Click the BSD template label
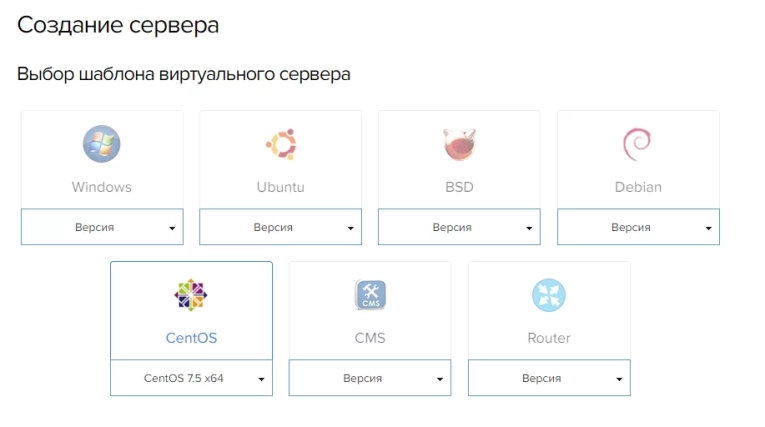 (x=459, y=187)
